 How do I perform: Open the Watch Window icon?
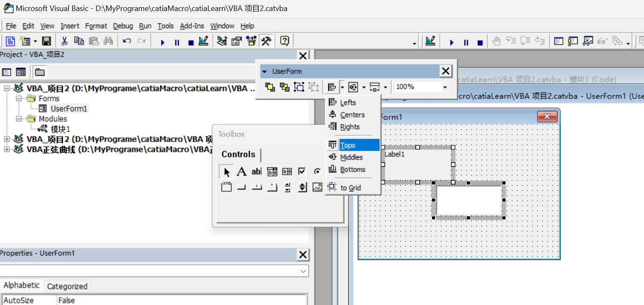[588, 41]
